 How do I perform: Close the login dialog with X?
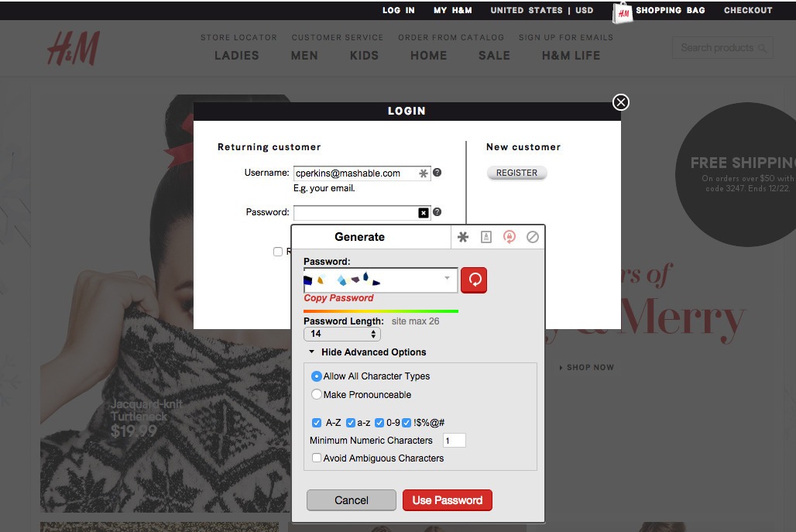(x=621, y=102)
